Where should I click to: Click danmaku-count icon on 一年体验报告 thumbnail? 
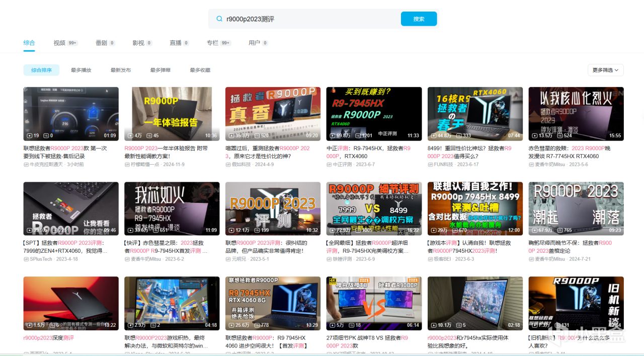tap(148, 135)
